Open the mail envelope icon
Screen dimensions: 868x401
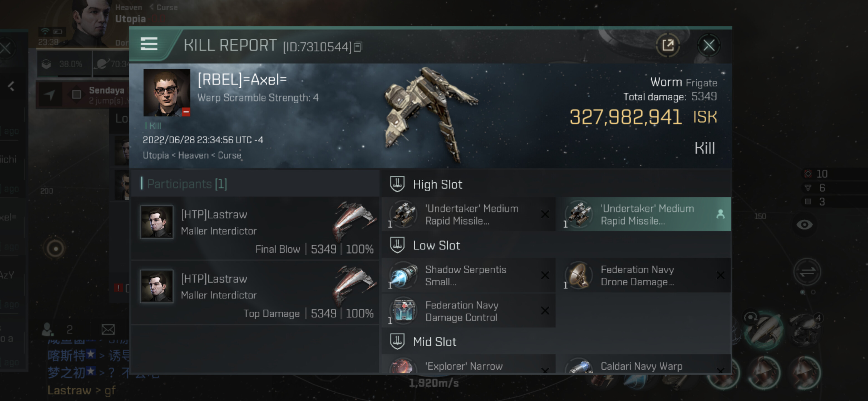coord(108,329)
